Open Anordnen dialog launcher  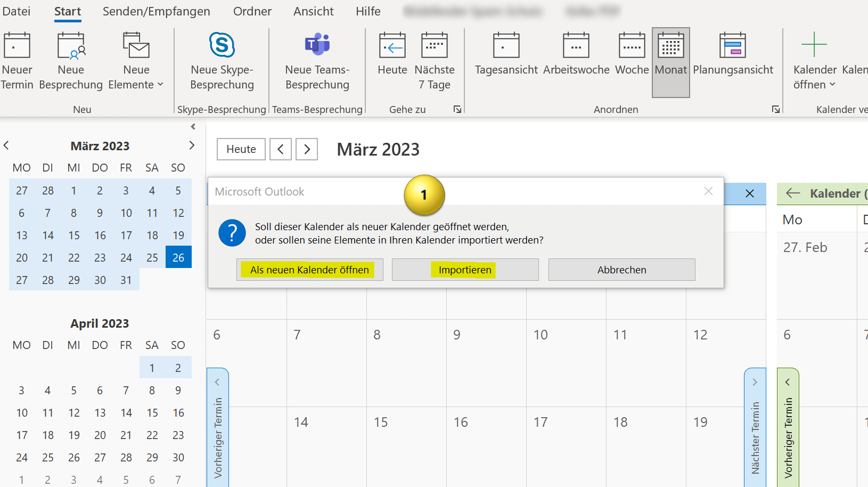click(x=776, y=109)
